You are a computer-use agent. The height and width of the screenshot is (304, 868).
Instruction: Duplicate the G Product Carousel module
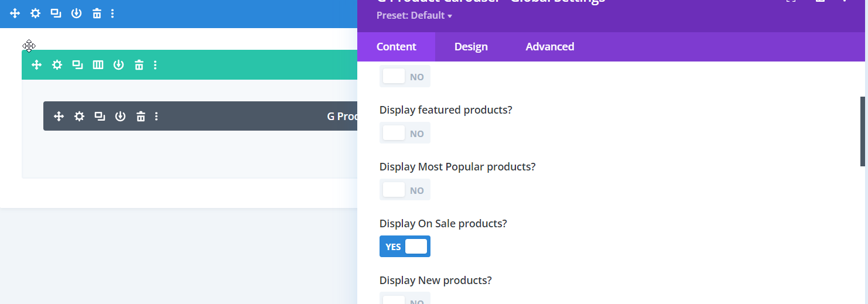pyautogui.click(x=100, y=117)
